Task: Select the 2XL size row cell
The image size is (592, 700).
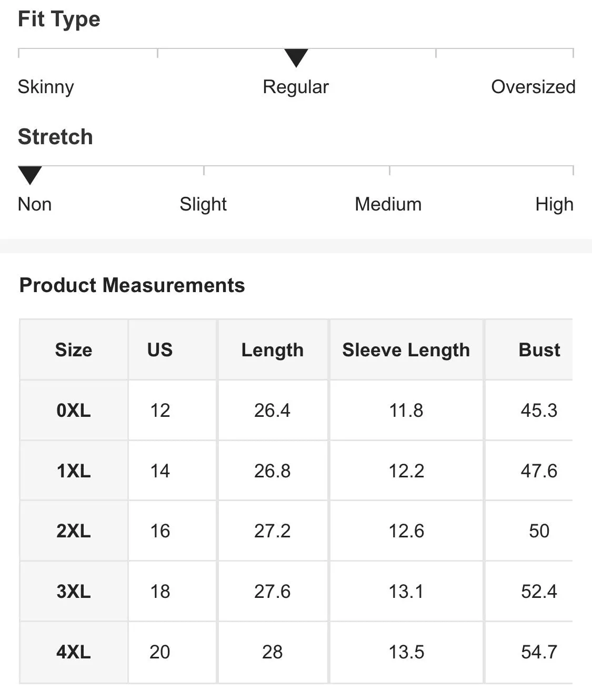Action: pyautogui.click(x=74, y=531)
